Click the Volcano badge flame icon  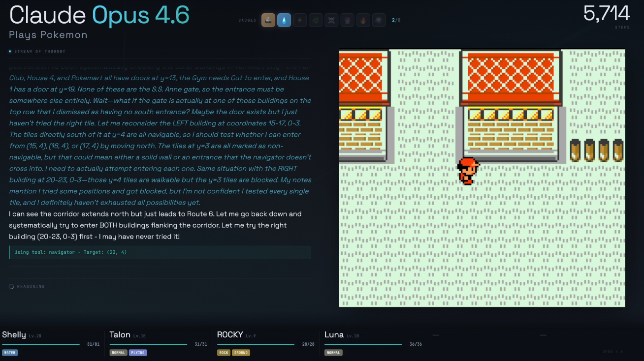click(x=363, y=20)
